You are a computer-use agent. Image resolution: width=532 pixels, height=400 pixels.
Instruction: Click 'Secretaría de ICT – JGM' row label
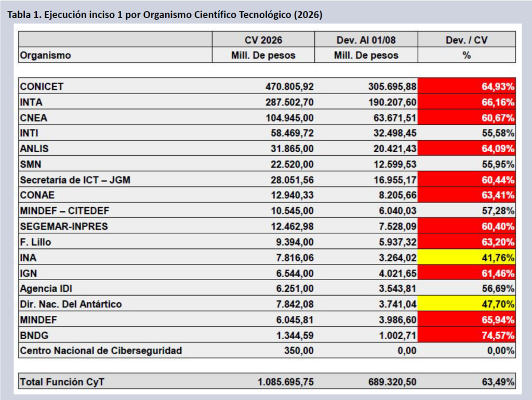(x=75, y=180)
